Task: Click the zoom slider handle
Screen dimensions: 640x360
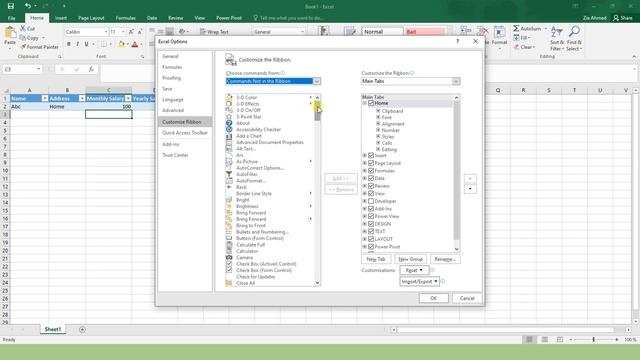Action: 593,340
